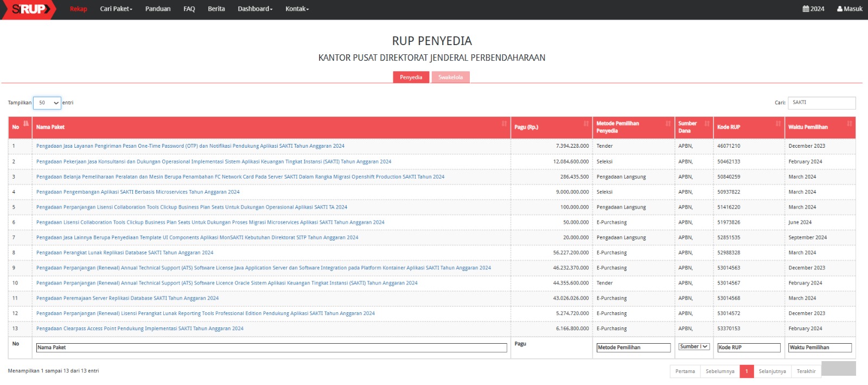Select the Penyedia tab
Viewport: 868px width, 385px height.
(411, 77)
